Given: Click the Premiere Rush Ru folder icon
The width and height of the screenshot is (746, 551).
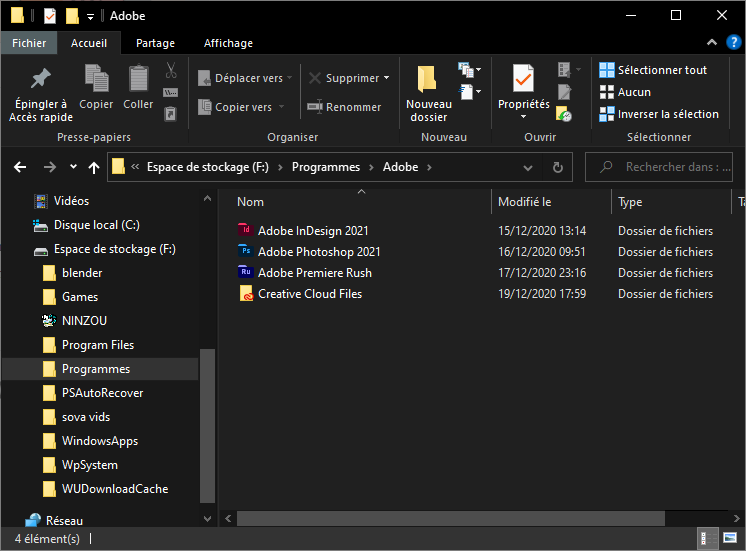Looking at the screenshot, I should click(245, 272).
